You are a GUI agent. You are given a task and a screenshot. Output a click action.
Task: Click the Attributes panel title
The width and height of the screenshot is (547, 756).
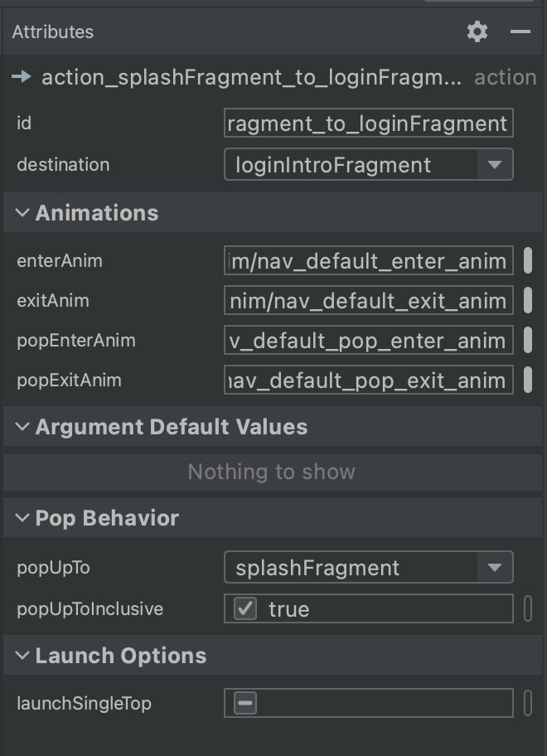point(53,32)
